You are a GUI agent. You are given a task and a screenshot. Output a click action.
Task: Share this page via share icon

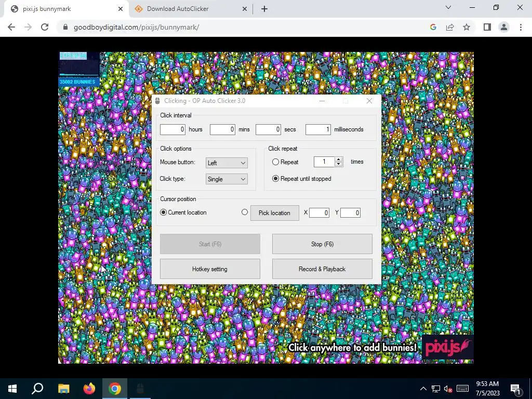tap(450, 27)
